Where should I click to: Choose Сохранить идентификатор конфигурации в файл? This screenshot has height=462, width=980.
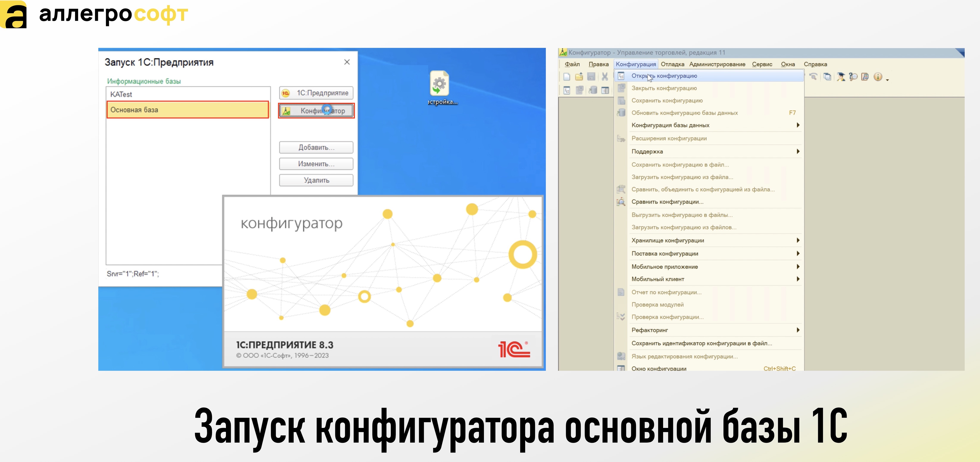pyautogui.click(x=709, y=343)
